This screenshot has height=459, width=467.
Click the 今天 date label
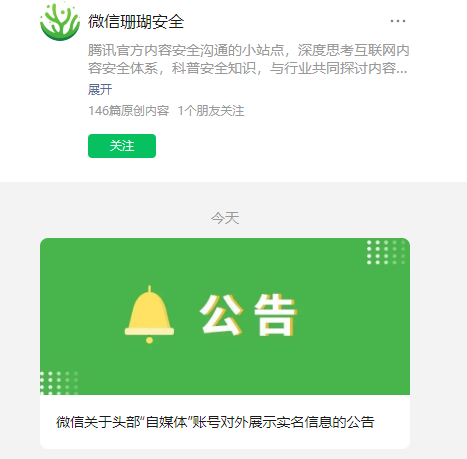point(225,218)
